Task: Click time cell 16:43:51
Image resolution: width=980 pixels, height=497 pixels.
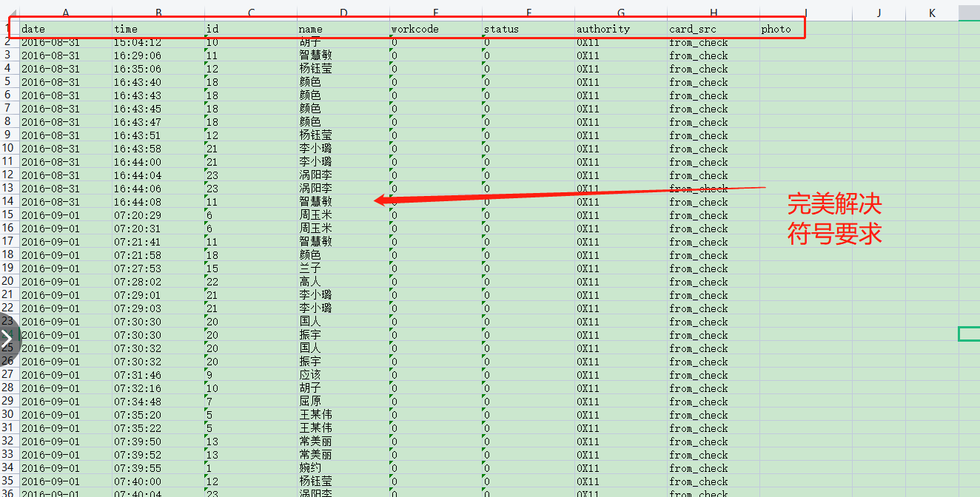Action: tap(158, 135)
